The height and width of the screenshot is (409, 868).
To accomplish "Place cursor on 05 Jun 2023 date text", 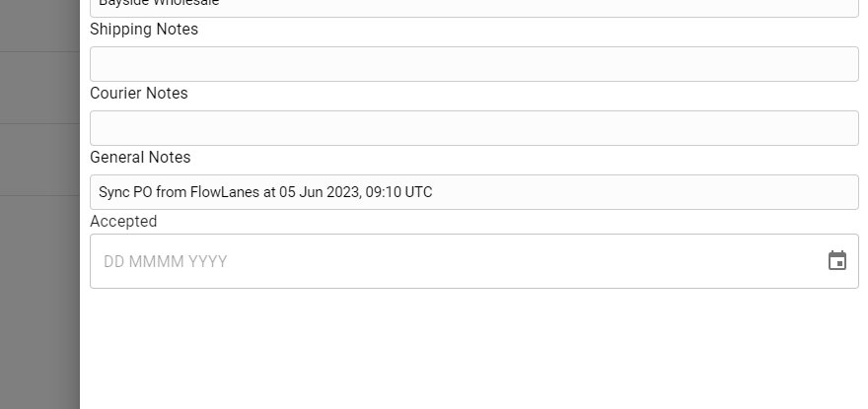I will coord(320,192).
